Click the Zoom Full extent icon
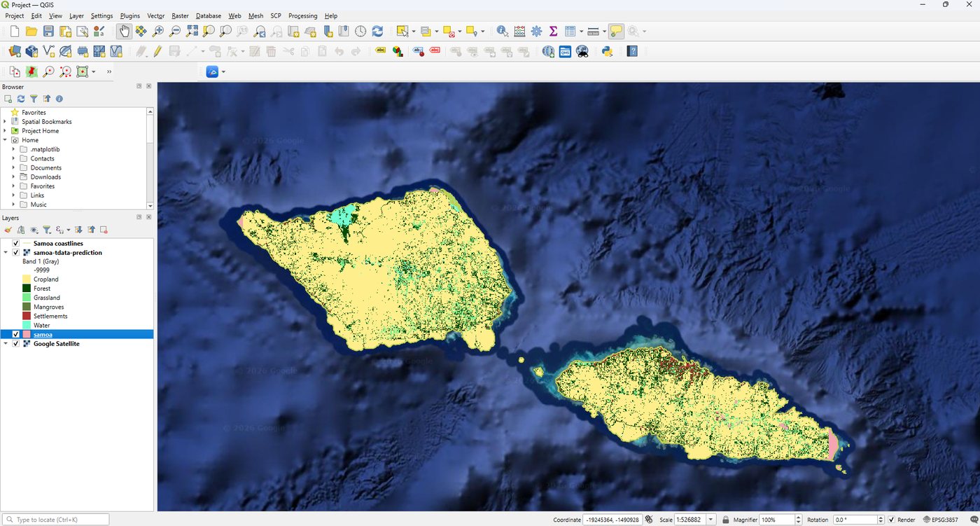Image resolution: width=980 pixels, height=526 pixels. [192, 31]
